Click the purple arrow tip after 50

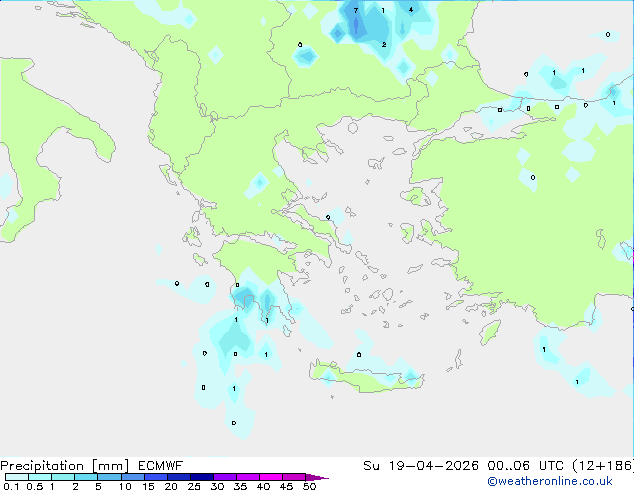click(317, 477)
